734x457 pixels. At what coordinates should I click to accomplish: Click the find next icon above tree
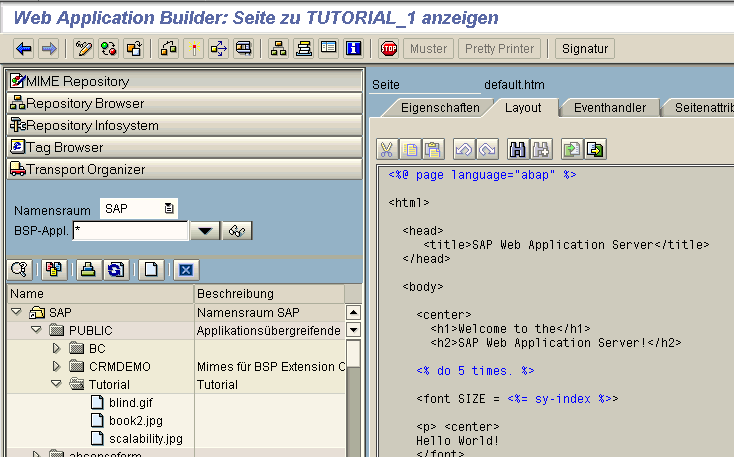coord(54,270)
